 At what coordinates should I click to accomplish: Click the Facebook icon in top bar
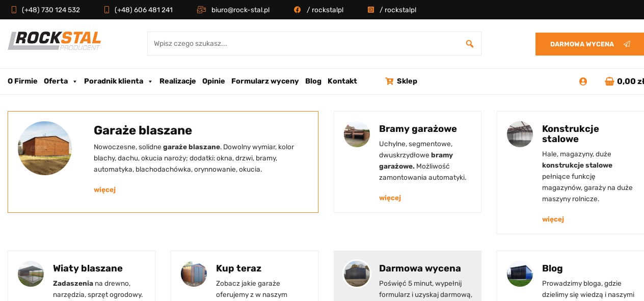pos(297,10)
